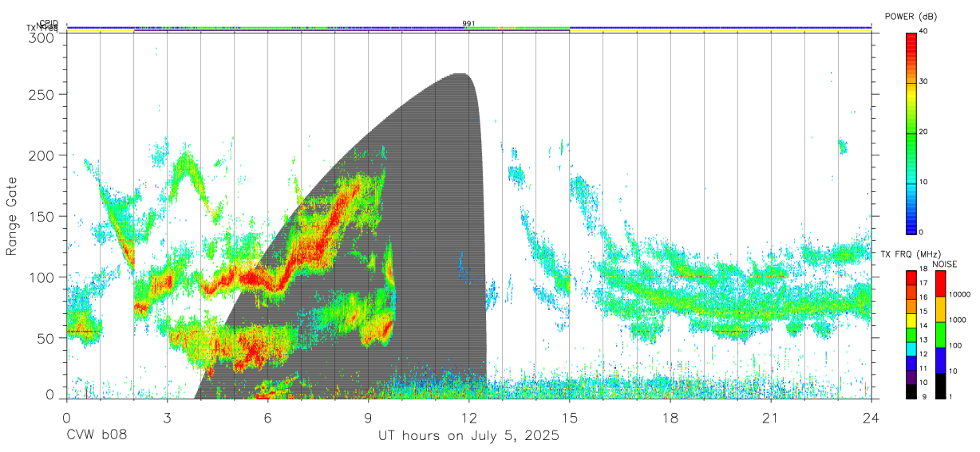Click the red segment of noise color bar
Viewport: 980px width, 452px height.
coord(940,284)
